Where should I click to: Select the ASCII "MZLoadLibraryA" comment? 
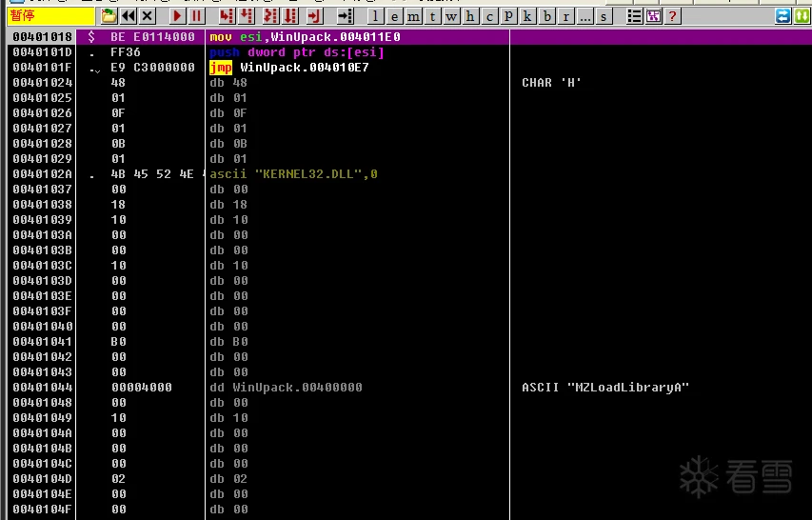605,388
